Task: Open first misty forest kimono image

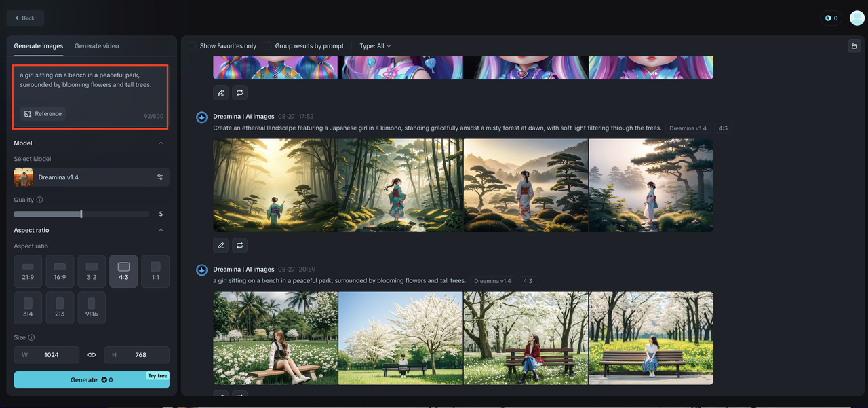Action: pyautogui.click(x=275, y=185)
